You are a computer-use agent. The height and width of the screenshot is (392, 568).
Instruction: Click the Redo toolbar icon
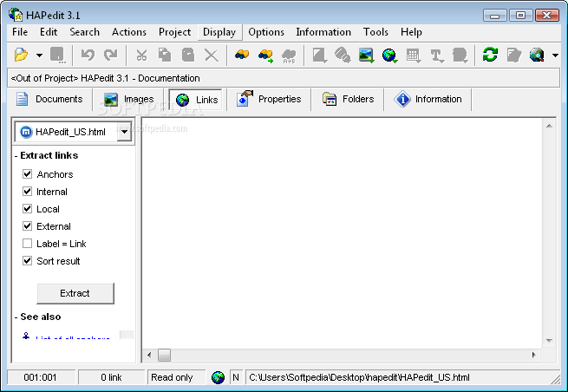[111, 55]
